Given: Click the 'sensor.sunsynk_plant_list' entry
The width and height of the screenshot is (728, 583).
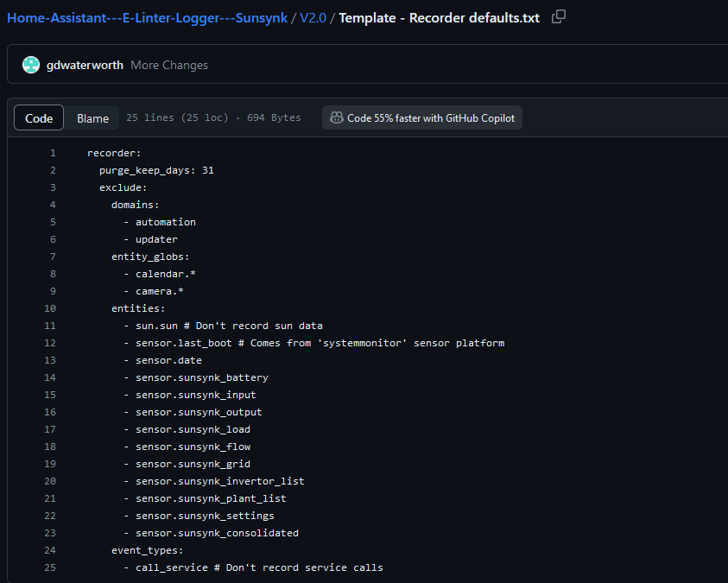Looking at the screenshot, I should click(205, 498).
